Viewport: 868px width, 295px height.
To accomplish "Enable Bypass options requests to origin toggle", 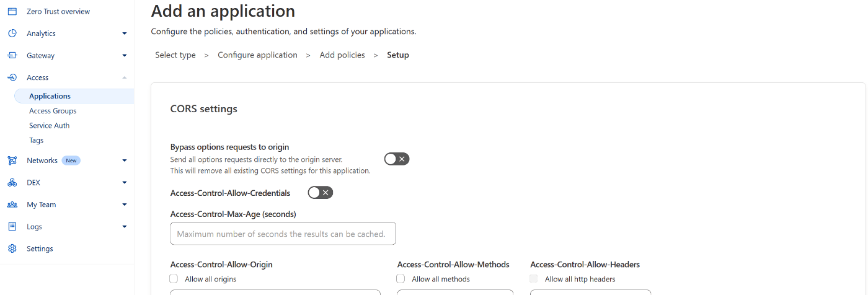I will click(397, 159).
